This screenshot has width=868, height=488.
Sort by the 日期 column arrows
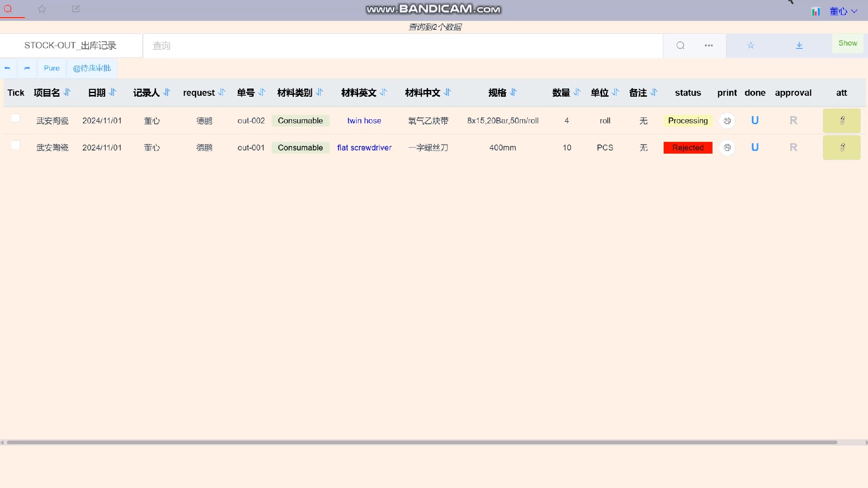click(113, 93)
